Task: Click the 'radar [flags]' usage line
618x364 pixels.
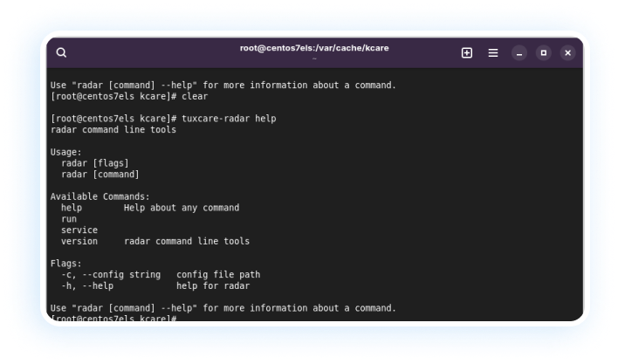Action: click(x=95, y=163)
